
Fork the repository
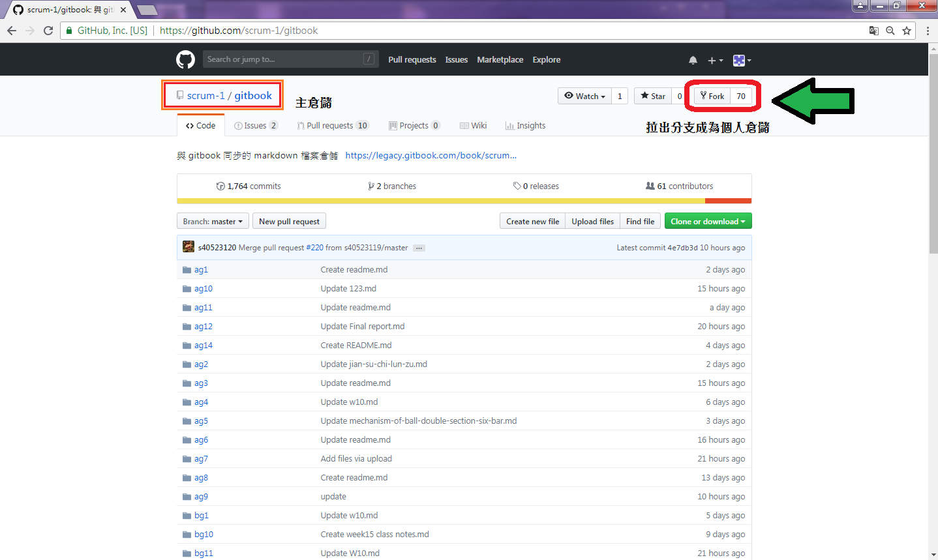[x=712, y=96]
